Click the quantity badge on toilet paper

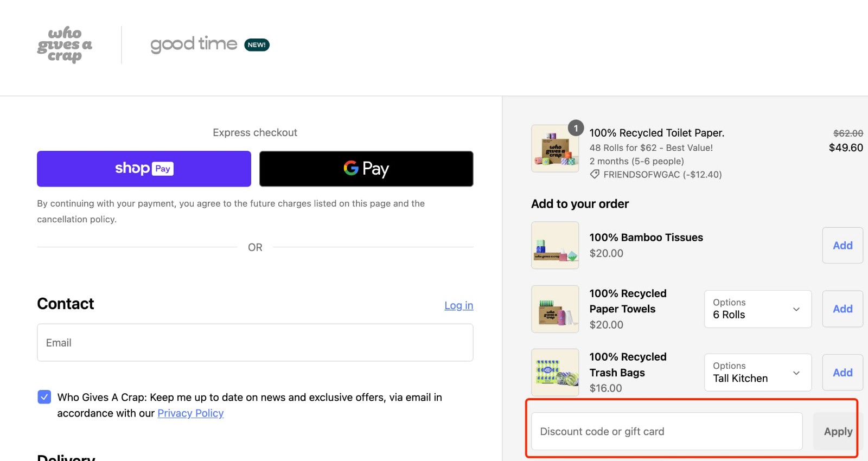(x=576, y=128)
